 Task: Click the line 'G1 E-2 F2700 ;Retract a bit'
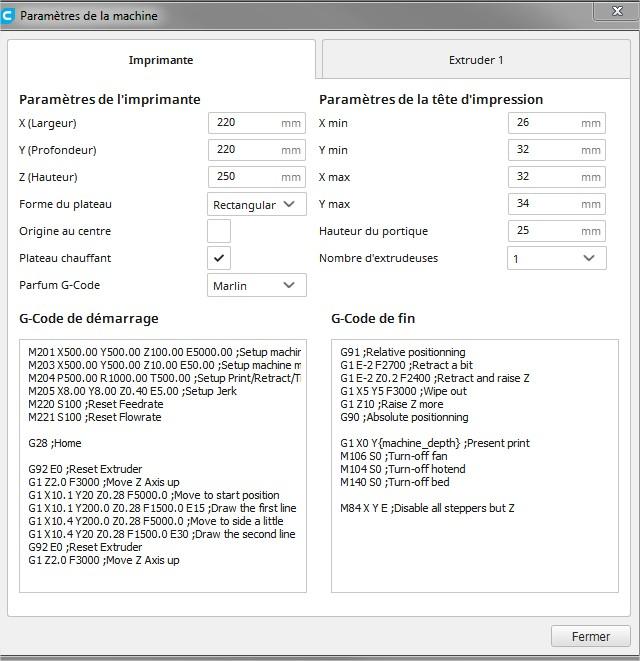406,365
